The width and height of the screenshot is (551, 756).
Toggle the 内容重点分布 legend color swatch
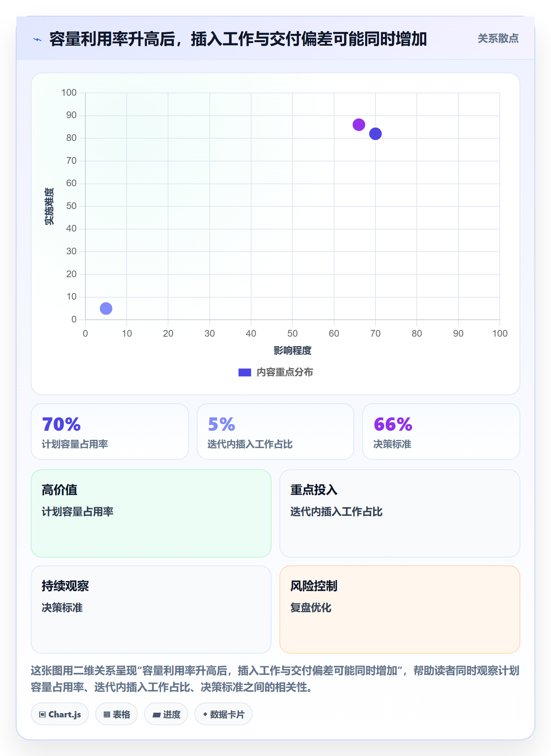pos(245,372)
